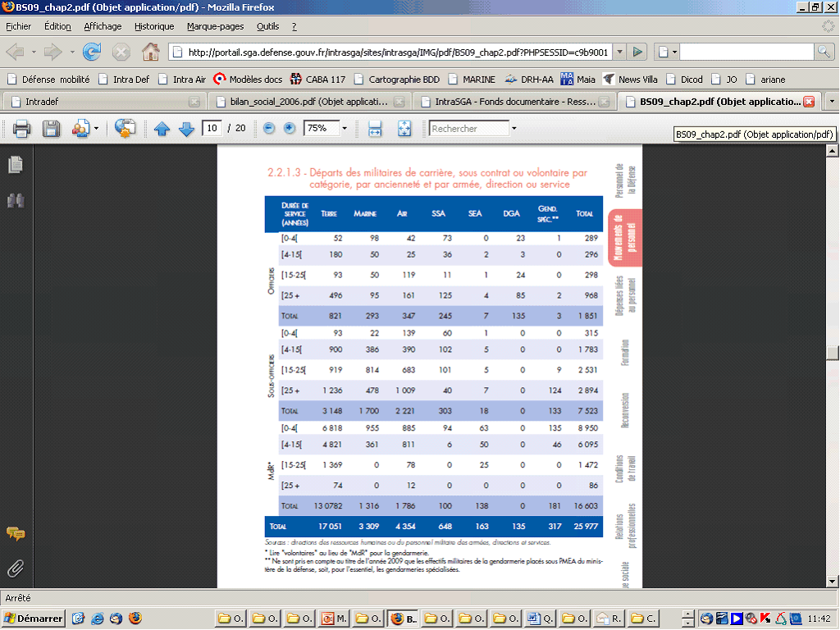Open the Marque-pages menu
The height and width of the screenshot is (630, 840).
pyautogui.click(x=215, y=26)
